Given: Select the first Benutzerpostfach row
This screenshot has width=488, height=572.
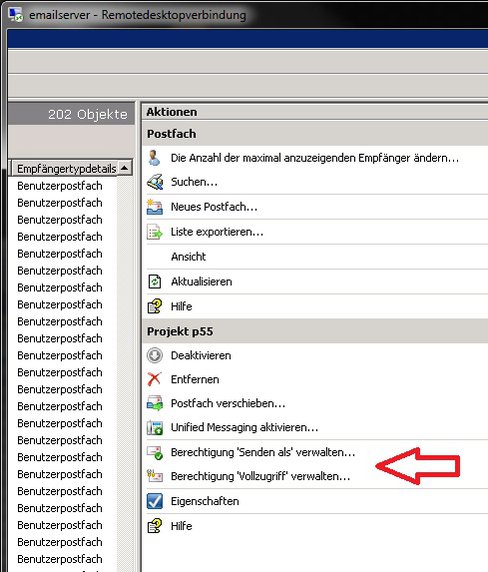Looking at the screenshot, I should (60, 186).
